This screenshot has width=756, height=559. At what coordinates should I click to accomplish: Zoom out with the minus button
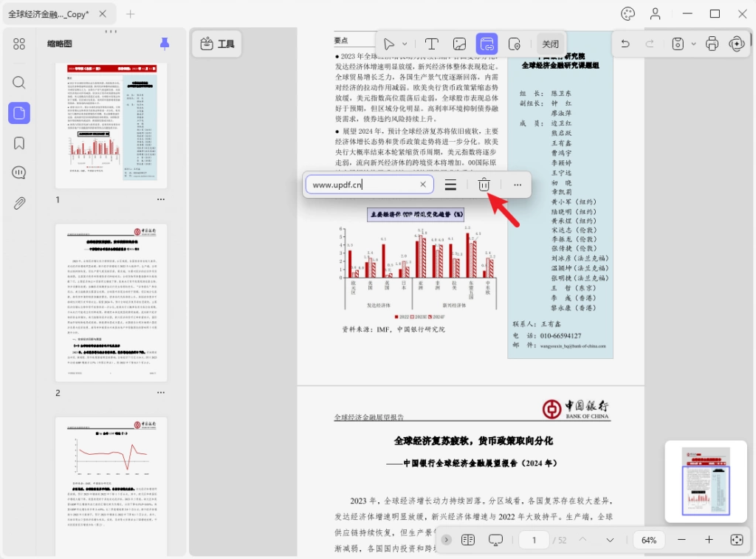coord(681,540)
